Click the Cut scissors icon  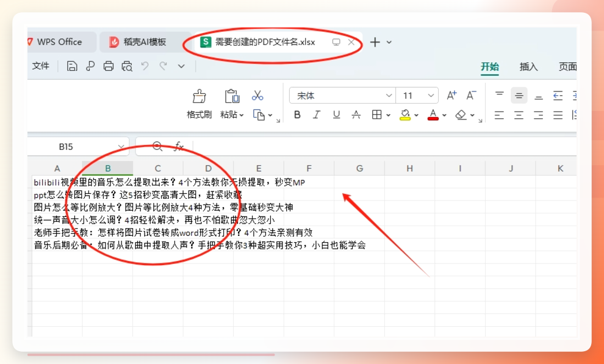(x=257, y=96)
